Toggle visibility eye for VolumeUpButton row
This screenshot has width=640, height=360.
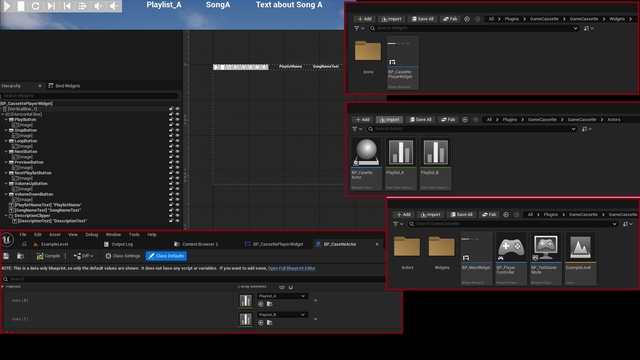(178, 184)
